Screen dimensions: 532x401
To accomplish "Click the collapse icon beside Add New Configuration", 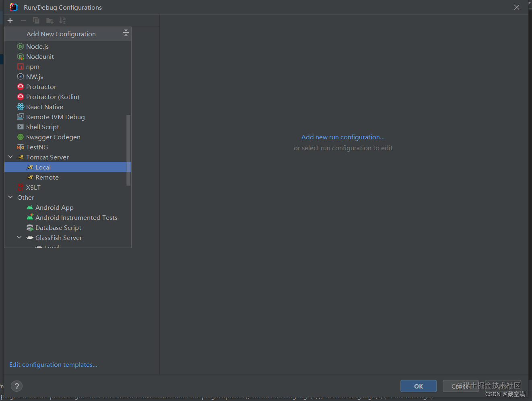I will pyautogui.click(x=126, y=33).
